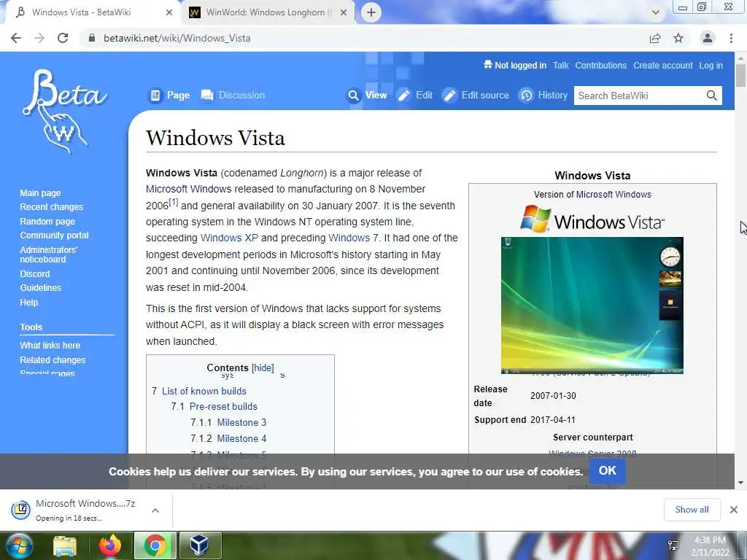Follow the Windows 7 link

click(353, 238)
